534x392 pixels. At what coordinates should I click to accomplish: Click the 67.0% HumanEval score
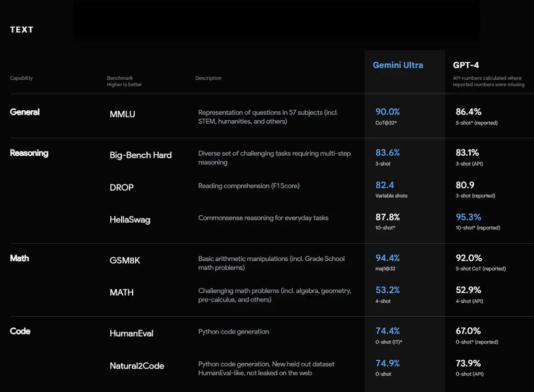tap(468, 331)
